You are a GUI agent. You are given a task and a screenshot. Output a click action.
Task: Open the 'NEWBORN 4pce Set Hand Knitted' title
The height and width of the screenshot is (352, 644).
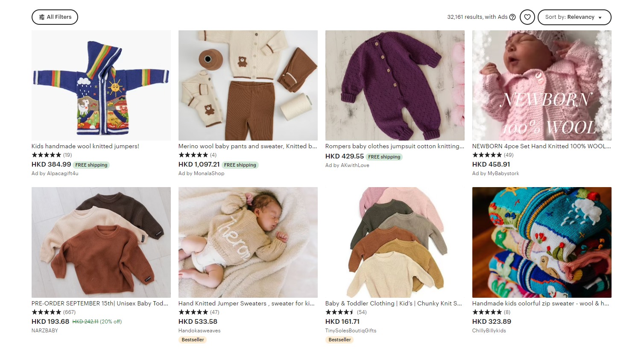pyautogui.click(x=542, y=146)
